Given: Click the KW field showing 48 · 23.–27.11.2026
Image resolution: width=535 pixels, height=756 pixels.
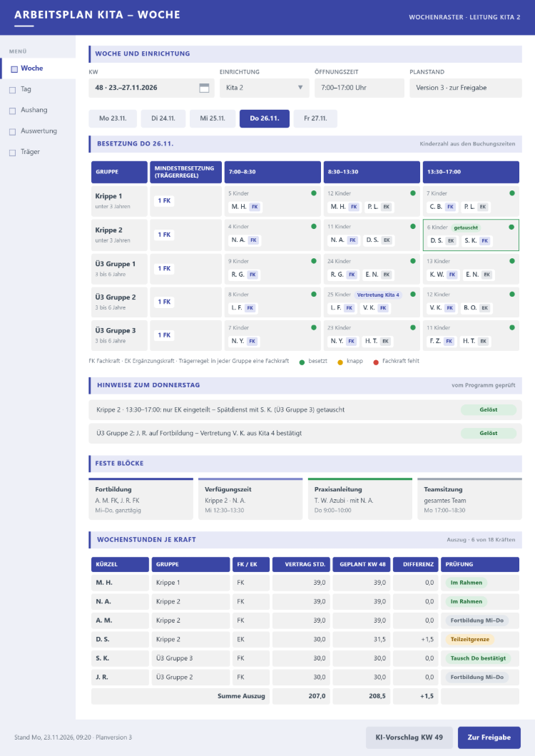Looking at the screenshot, I should point(151,88).
